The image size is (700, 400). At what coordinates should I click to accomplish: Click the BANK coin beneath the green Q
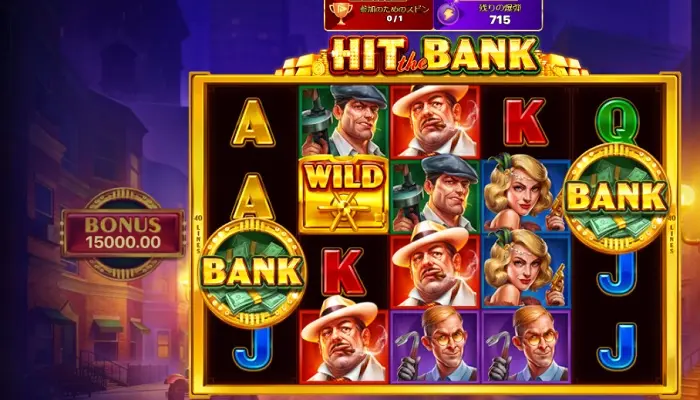[617, 198]
